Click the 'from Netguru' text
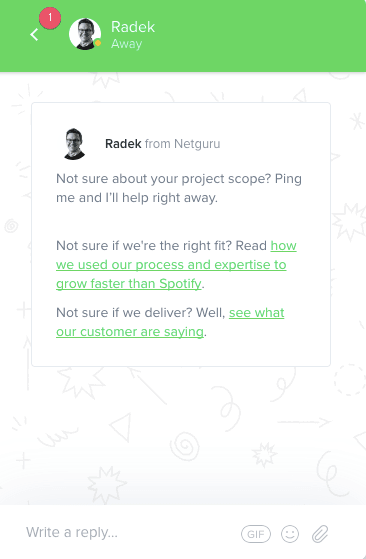 tap(182, 144)
